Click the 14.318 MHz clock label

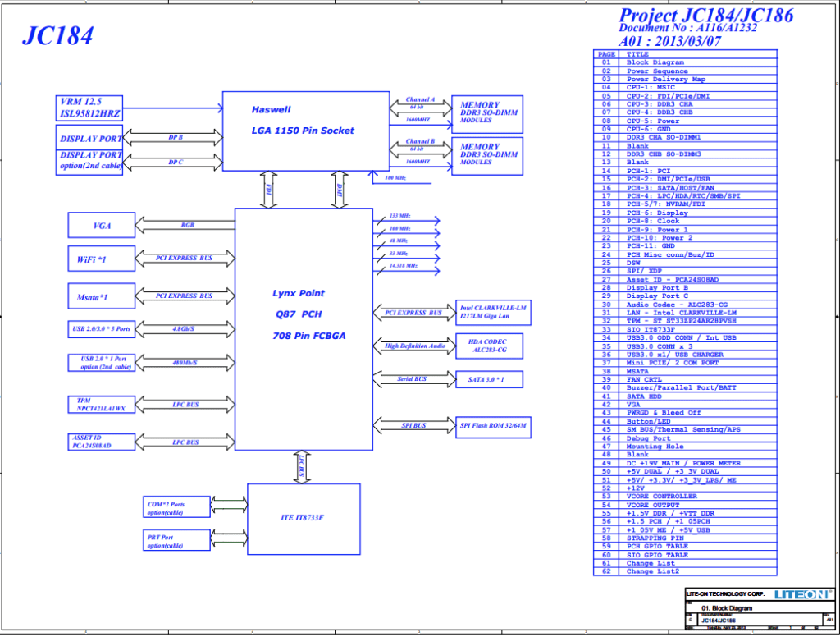pyautogui.click(x=403, y=265)
